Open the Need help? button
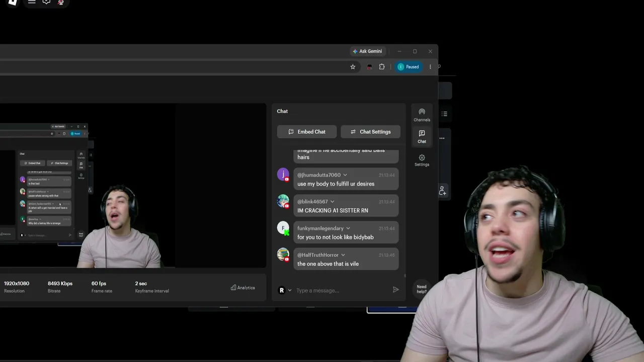Viewport: 644px width, 362px height. (x=422, y=289)
